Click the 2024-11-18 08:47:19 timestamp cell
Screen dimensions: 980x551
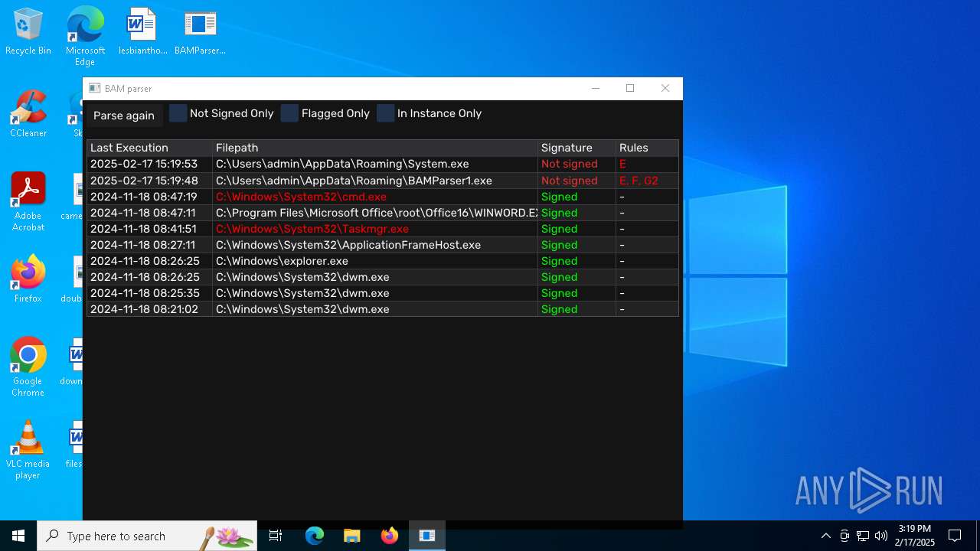tap(149, 197)
